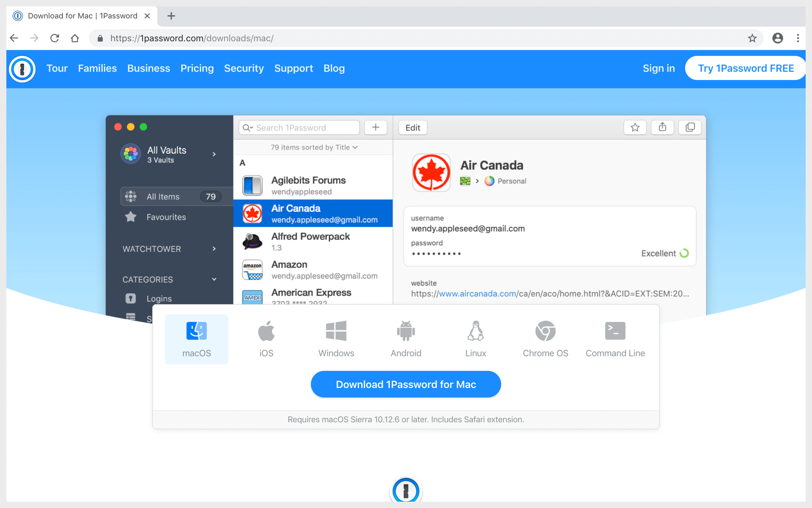Reload the page with the refresh icon
The height and width of the screenshot is (508, 812).
pos(54,38)
